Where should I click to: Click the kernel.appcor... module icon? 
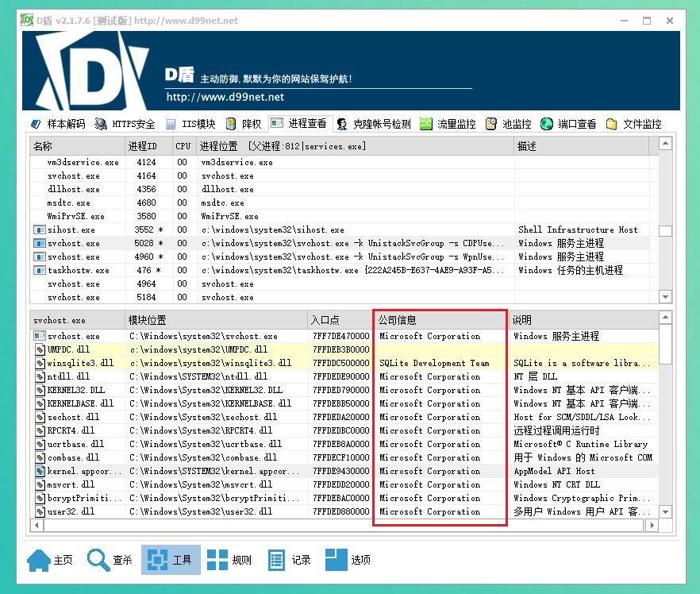coord(40,471)
